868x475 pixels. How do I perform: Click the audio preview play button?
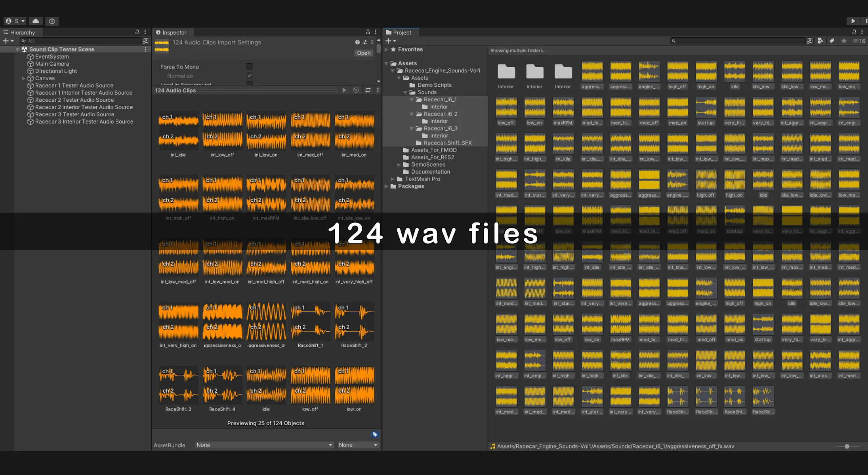344,90
